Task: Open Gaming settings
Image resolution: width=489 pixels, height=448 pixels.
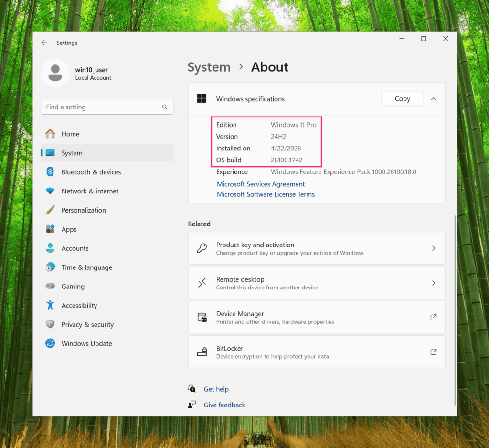Action: point(107,286)
